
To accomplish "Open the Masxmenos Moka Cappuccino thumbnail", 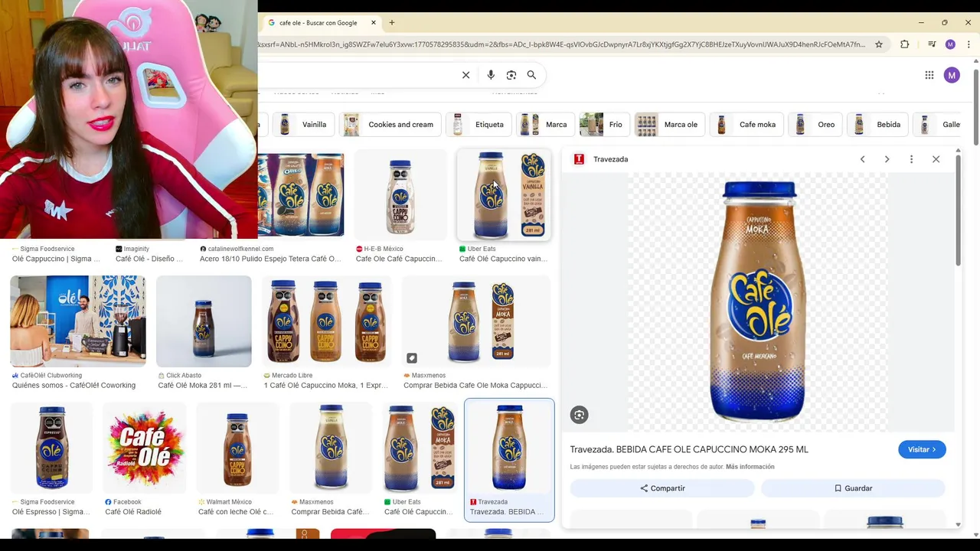I will coord(476,321).
